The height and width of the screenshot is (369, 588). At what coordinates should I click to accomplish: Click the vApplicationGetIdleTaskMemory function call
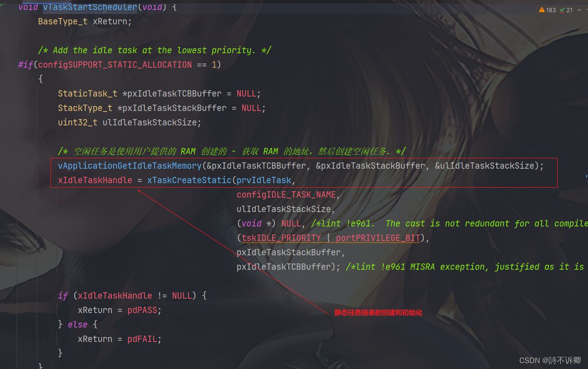tap(130, 166)
